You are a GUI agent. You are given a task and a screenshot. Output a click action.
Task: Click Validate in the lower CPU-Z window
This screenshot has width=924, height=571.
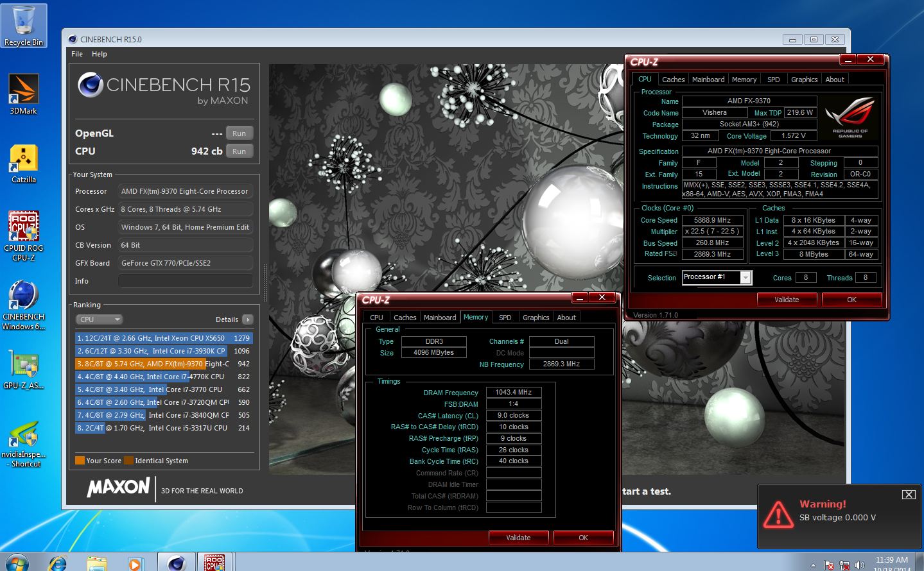click(x=518, y=538)
